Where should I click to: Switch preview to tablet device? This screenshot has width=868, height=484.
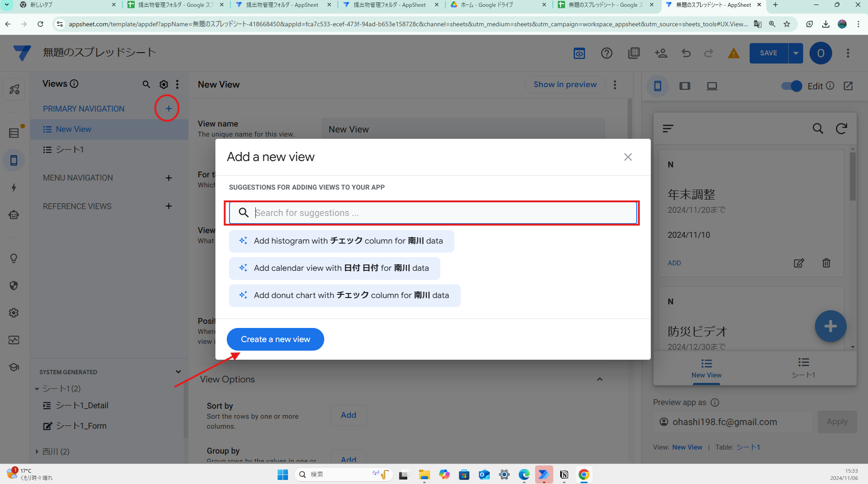[685, 86]
